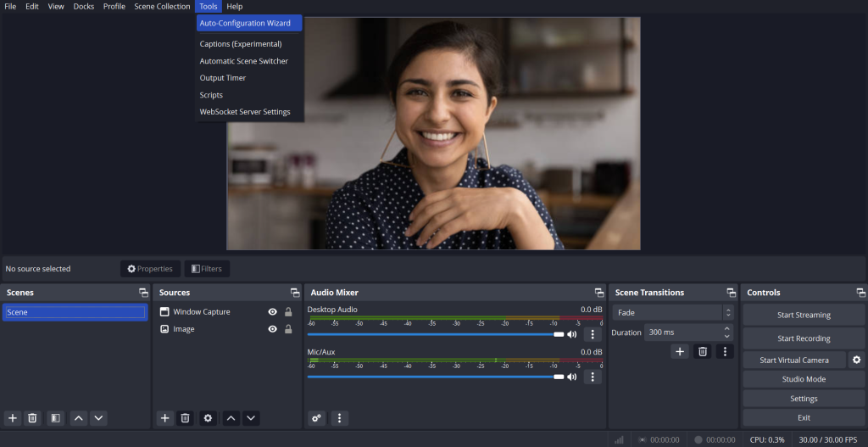The height and width of the screenshot is (447, 868).
Task: Adjust Desktop Audio volume slider
Action: (x=435, y=334)
